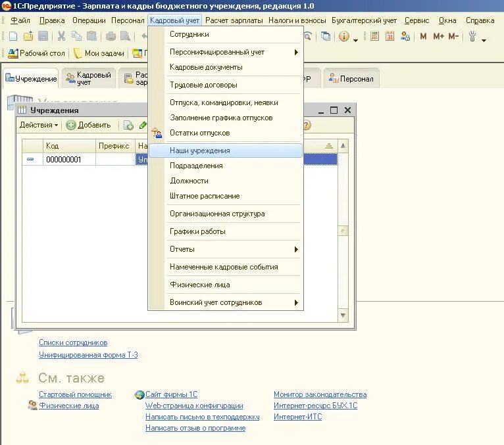
Task: Select Трудовые договоры menu item
Action: coord(226,85)
